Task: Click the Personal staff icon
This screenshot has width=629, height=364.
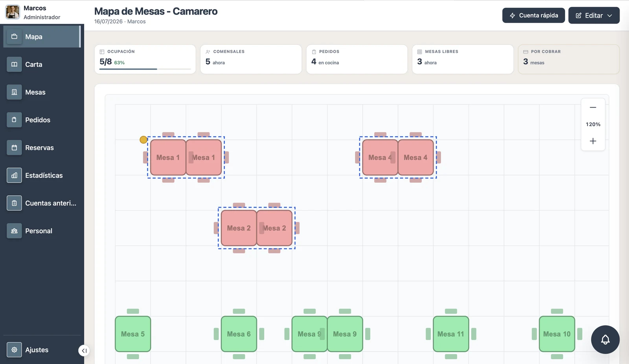Action: coord(14,231)
